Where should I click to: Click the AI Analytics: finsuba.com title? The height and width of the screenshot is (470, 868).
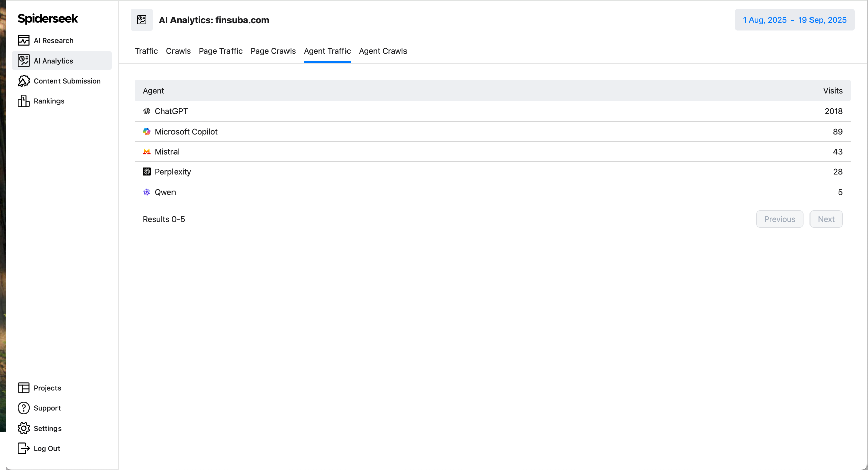tap(214, 20)
